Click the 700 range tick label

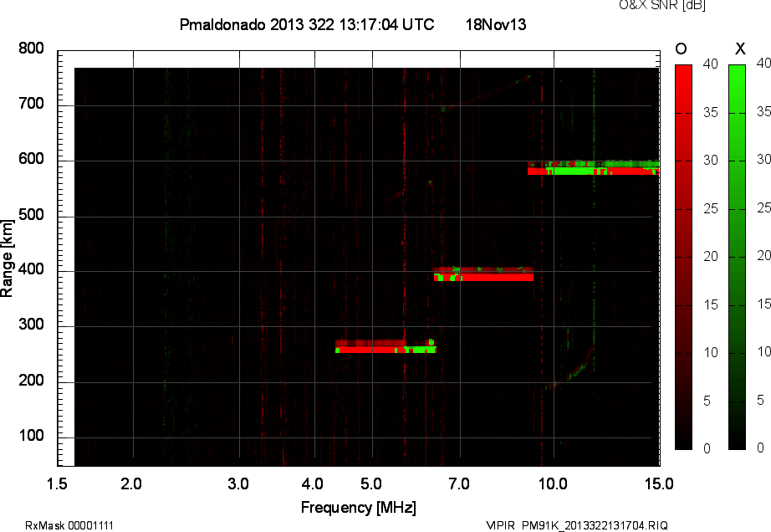point(31,104)
